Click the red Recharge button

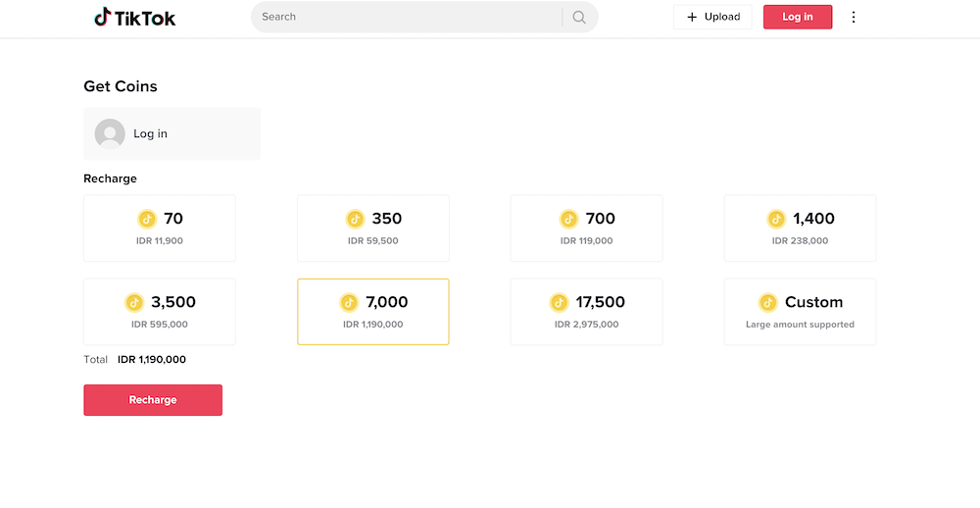click(x=153, y=400)
